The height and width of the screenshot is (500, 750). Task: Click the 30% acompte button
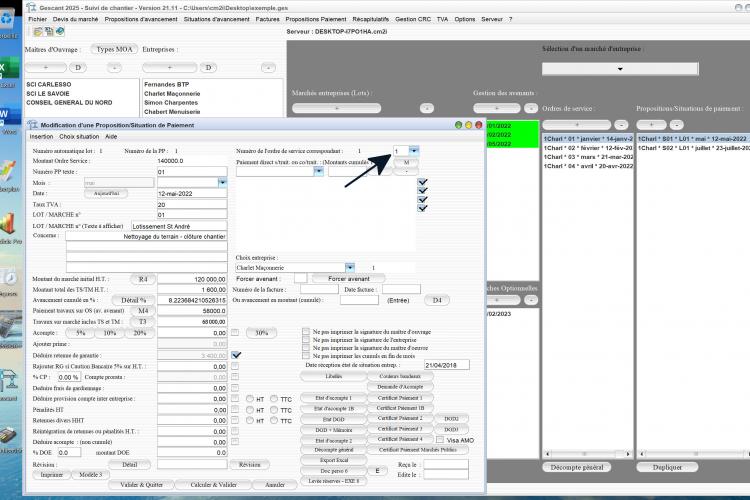(x=262, y=333)
